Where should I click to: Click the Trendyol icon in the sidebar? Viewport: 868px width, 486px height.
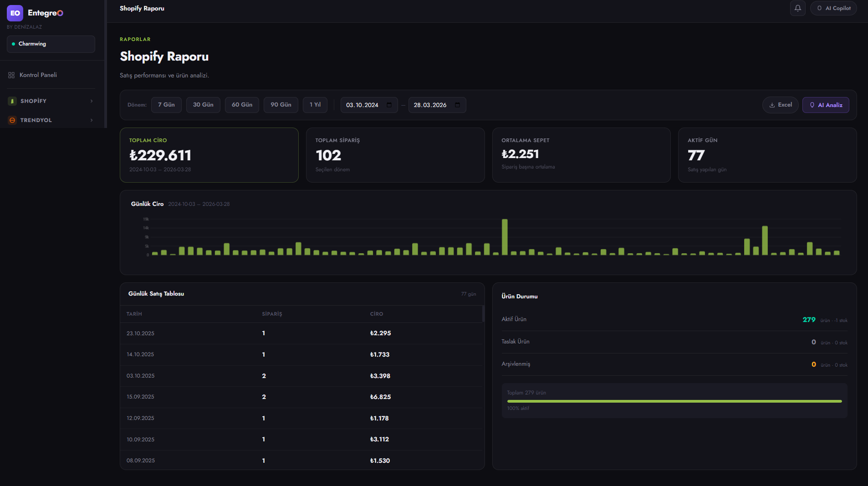(11, 120)
